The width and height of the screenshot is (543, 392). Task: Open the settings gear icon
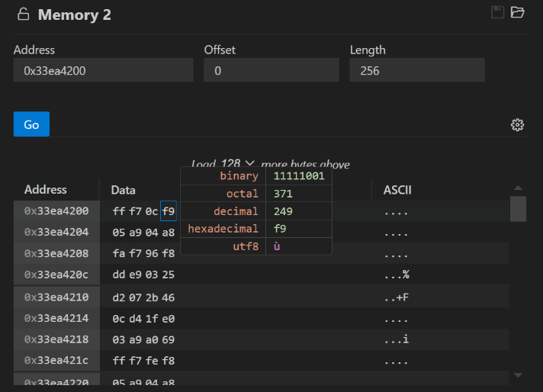[x=518, y=125]
